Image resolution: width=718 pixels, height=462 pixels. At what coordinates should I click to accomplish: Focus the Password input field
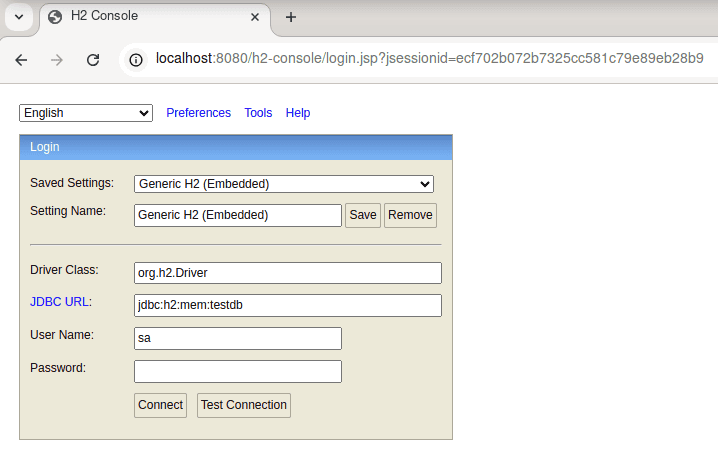[238, 372]
